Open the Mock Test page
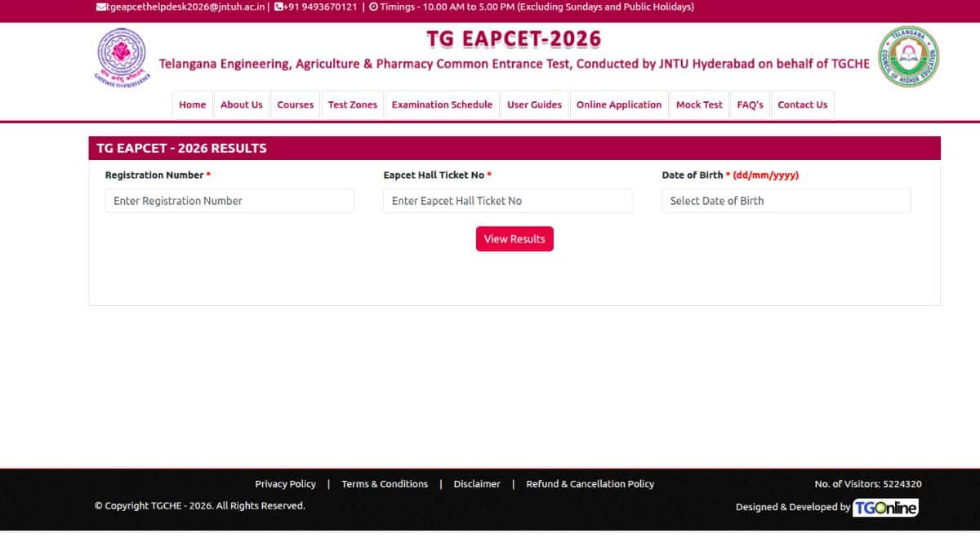This screenshot has height=551, width=980. (x=699, y=104)
